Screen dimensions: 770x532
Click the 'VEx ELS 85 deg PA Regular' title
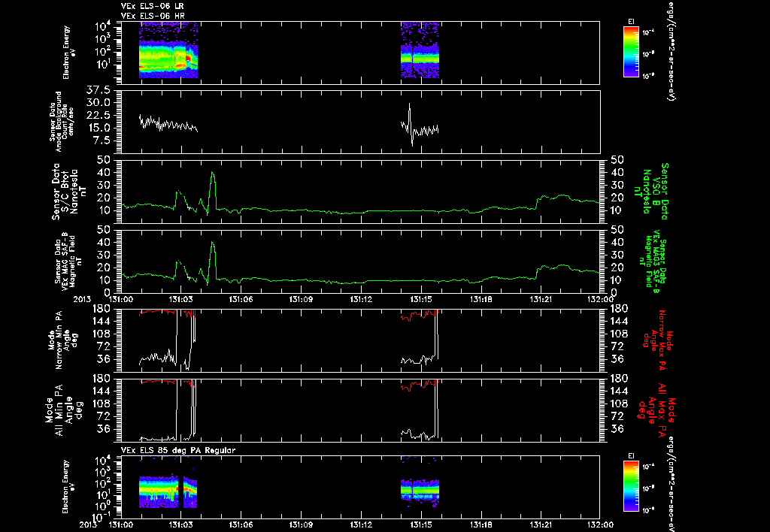pos(178,450)
